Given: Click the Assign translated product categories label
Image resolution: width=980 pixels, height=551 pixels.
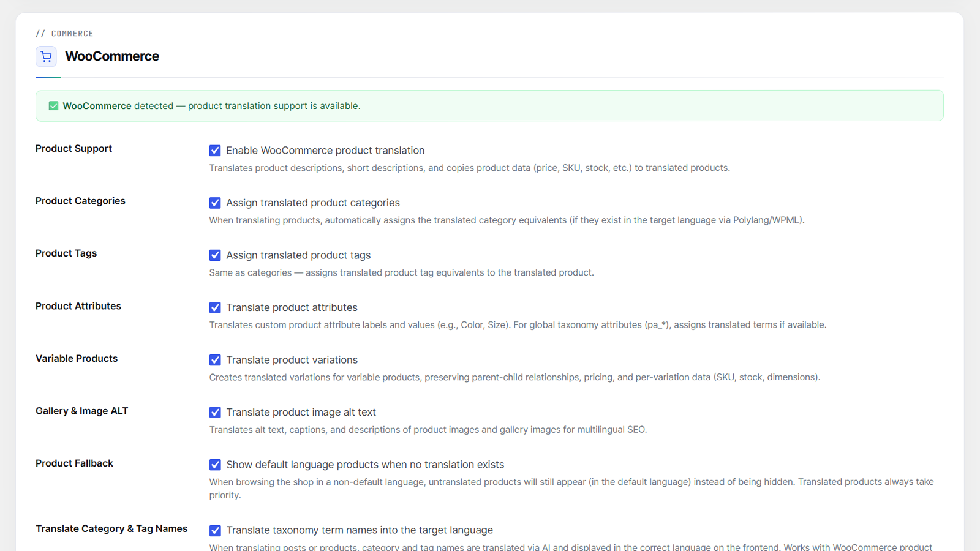Looking at the screenshot, I should click(x=313, y=203).
